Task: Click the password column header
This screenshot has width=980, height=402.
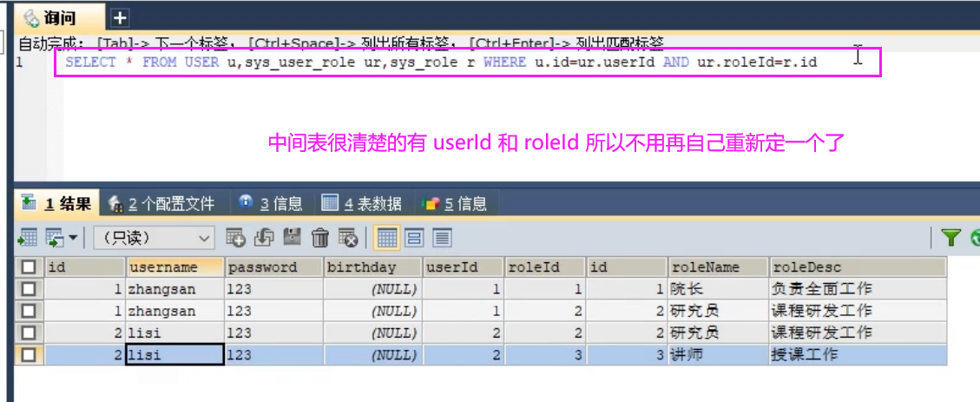Action: (273, 267)
